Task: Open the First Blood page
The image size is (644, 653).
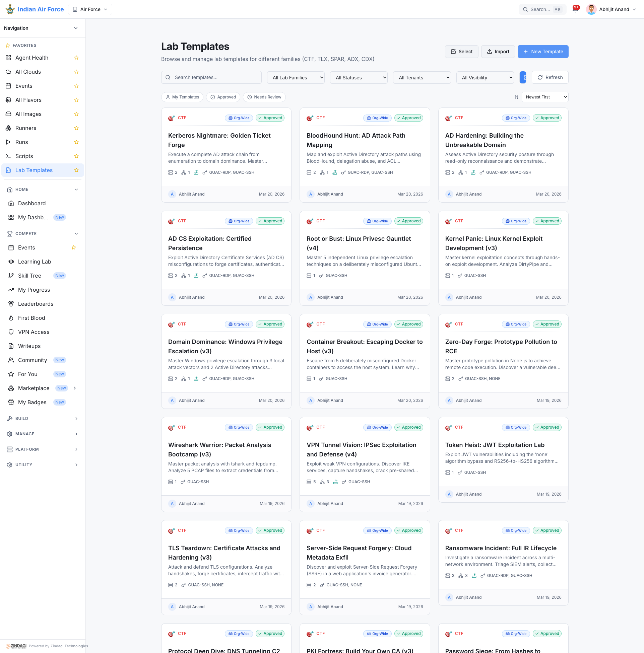Action: tap(31, 318)
